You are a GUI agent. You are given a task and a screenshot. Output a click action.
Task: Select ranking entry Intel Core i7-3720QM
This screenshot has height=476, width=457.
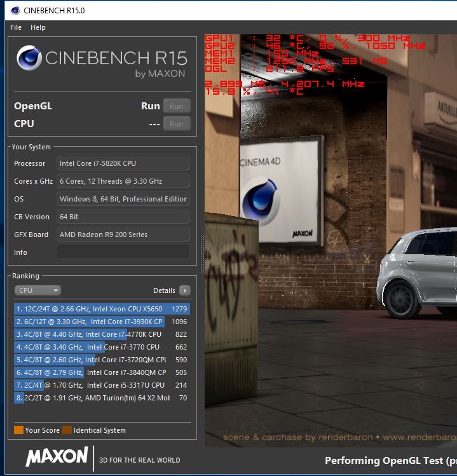(102, 360)
